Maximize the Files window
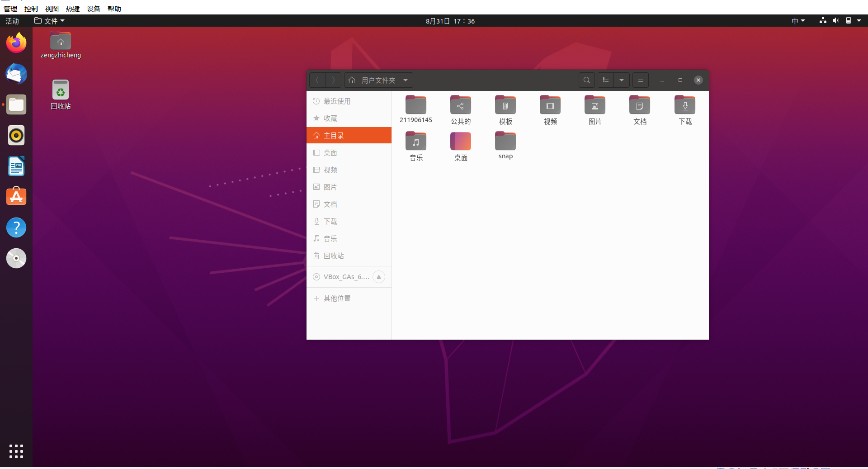 pyautogui.click(x=680, y=80)
